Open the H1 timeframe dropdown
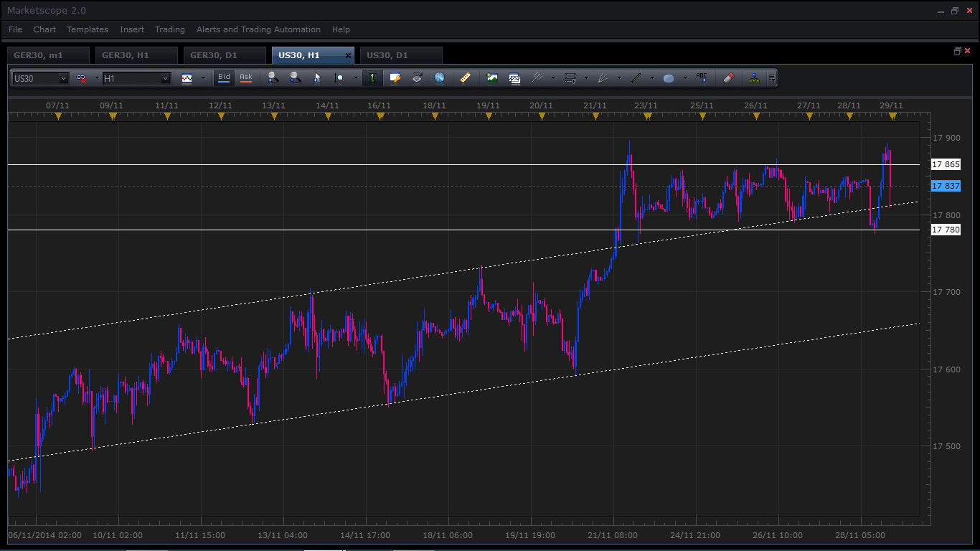Image resolution: width=980 pixels, height=551 pixels. (165, 78)
